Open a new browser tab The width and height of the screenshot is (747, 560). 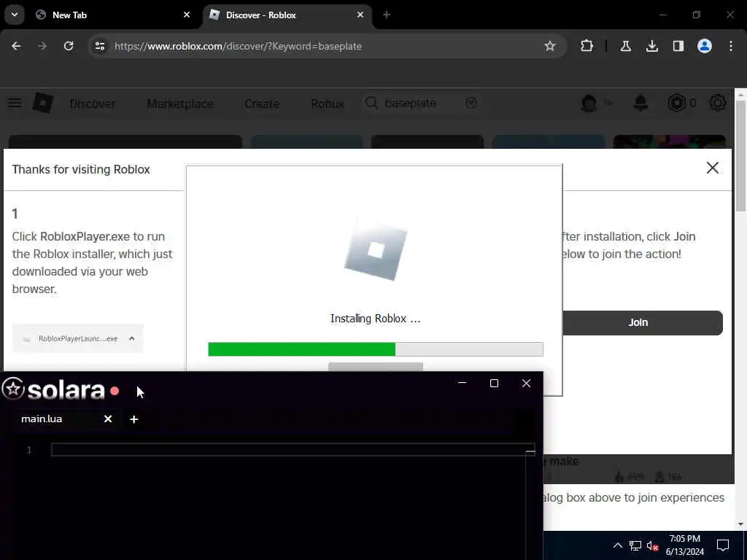click(387, 15)
